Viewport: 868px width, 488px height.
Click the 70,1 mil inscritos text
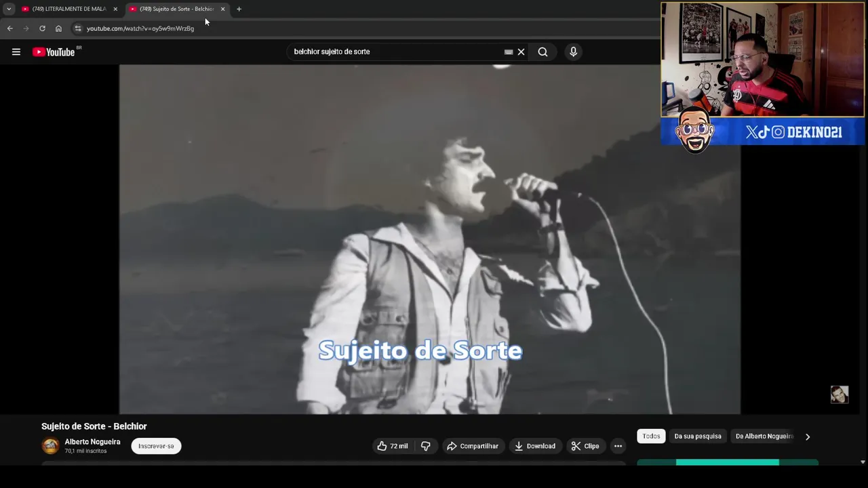85,451
